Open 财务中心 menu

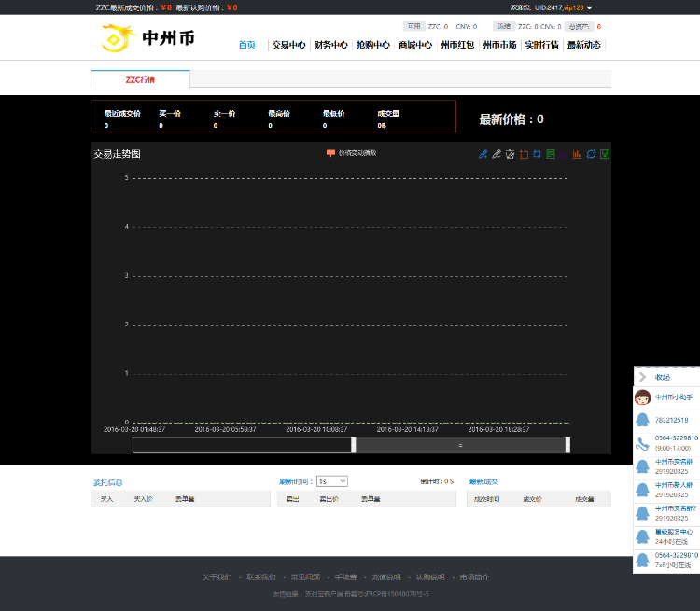click(330, 45)
